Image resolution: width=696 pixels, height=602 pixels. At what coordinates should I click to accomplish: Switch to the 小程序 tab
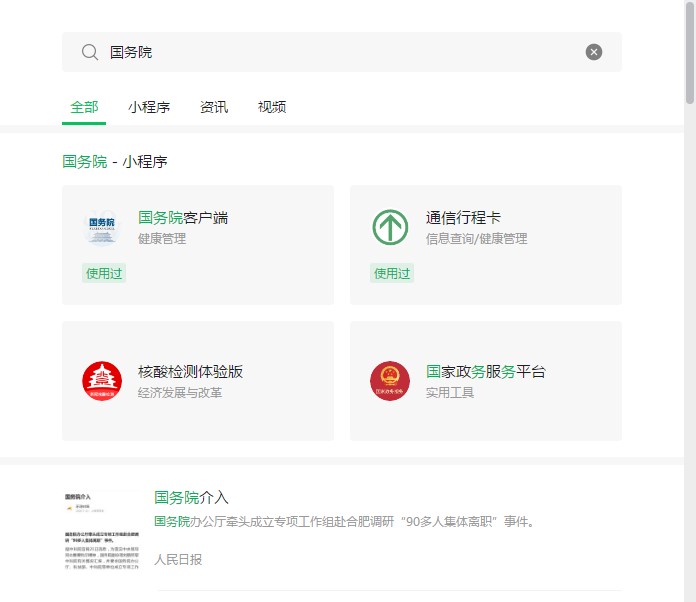[x=149, y=107]
